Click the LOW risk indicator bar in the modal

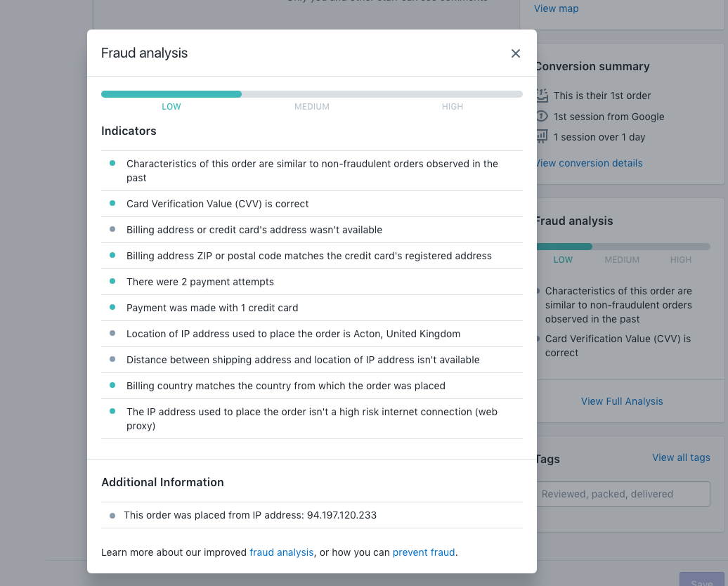171,93
